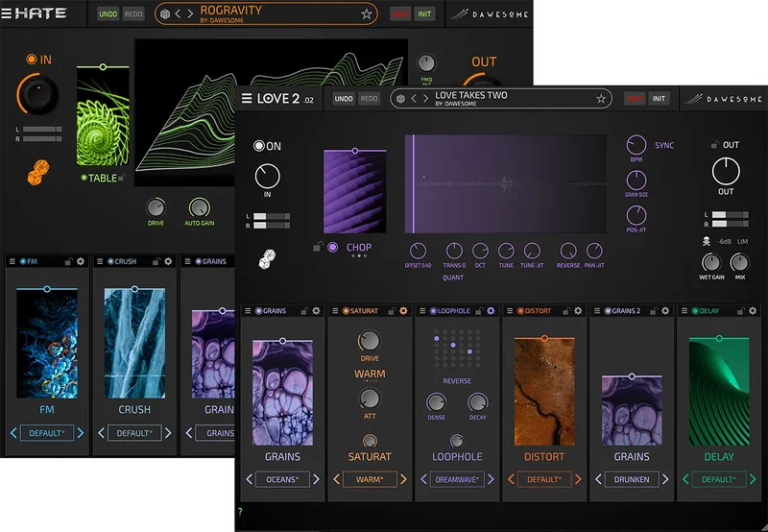Toggle the lock beside OUT label in Love 2
The width and height of the screenshot is (768, 532).
pos(714,144)
